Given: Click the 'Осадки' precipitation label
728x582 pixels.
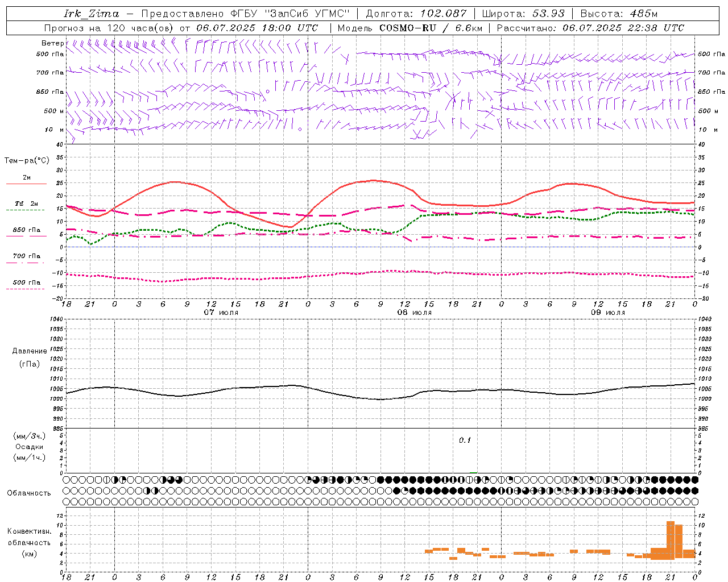Looking at the screenshot, I should (30, 447).
